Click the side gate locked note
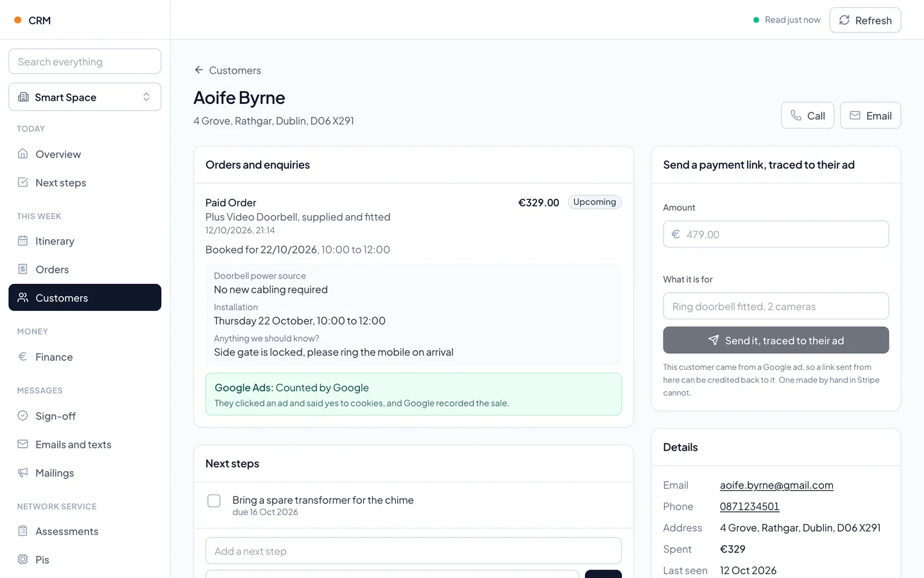 tap(334, 353)
